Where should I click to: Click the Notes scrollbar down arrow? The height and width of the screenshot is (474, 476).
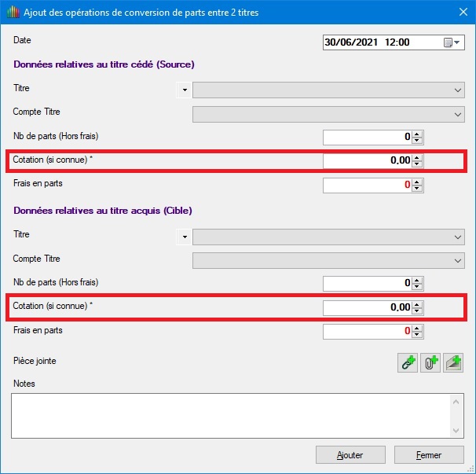[x=457, y=429]
